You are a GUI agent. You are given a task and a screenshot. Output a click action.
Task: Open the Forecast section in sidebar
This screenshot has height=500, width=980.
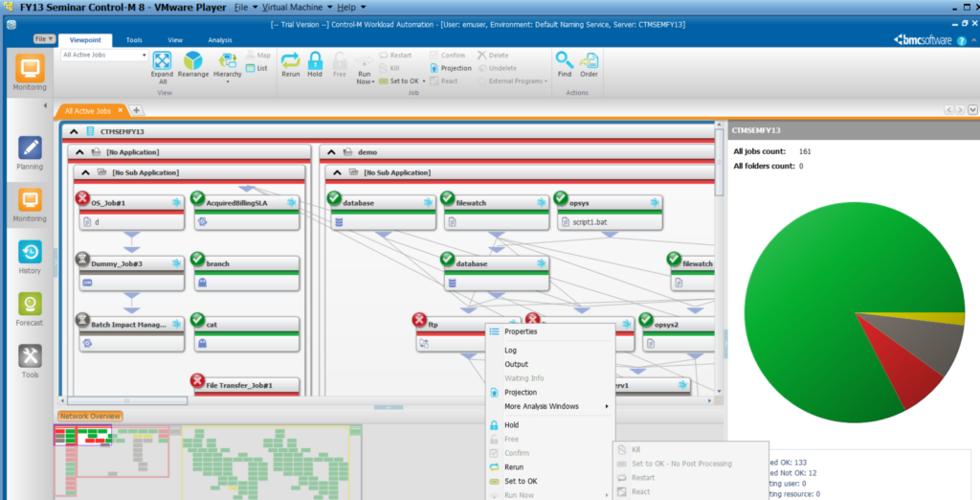point(30,308)
